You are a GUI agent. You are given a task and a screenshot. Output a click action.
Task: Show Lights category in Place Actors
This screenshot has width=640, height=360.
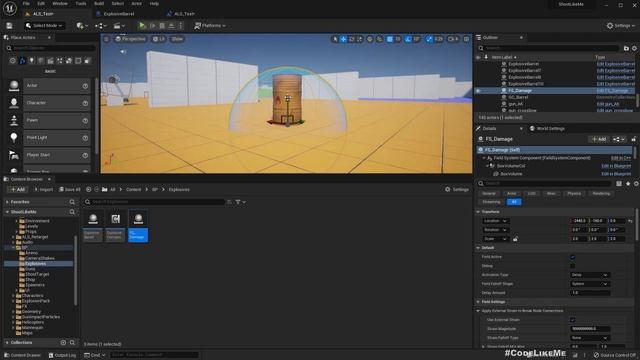coord(31,61)
